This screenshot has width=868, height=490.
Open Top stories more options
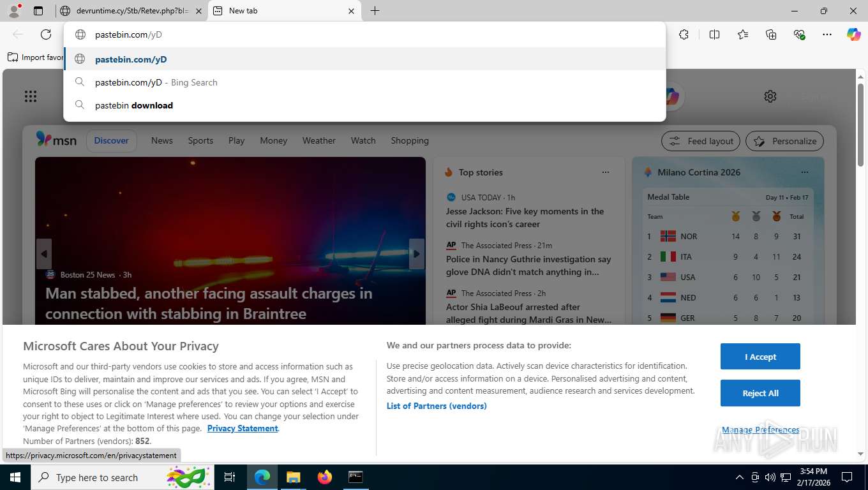click(606, 172)
